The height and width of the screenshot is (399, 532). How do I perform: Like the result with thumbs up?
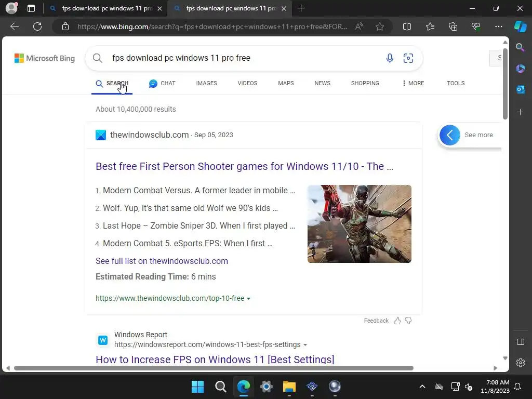tap(397, 321)
